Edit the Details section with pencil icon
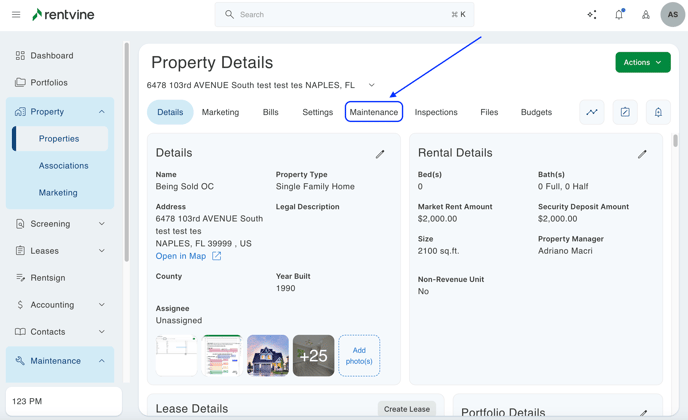 click(x=380, y=154)
